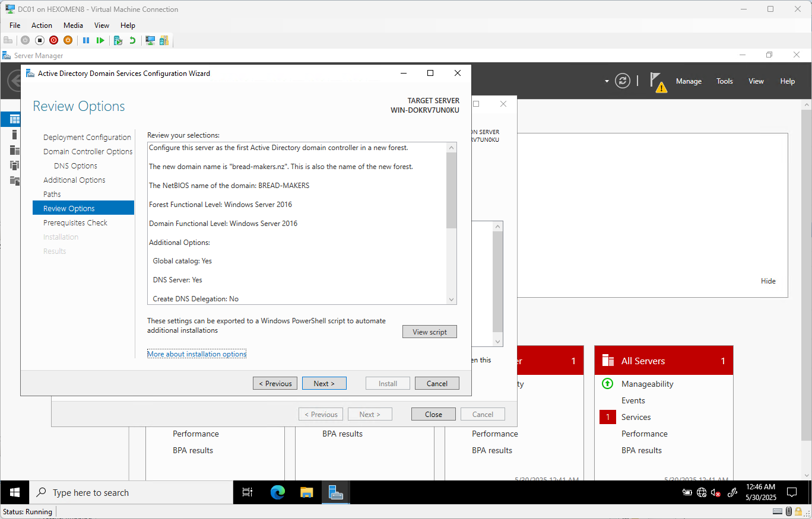Go to Deployment Configuration step
Image resolution: width=812 pixels, height=519 pixels.
[87, 137]
